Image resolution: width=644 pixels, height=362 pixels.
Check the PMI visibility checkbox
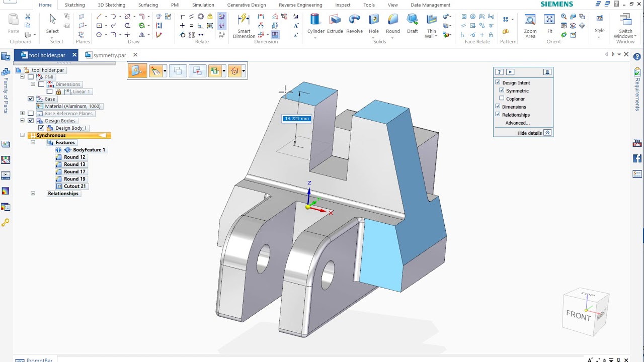coord(31,77)
